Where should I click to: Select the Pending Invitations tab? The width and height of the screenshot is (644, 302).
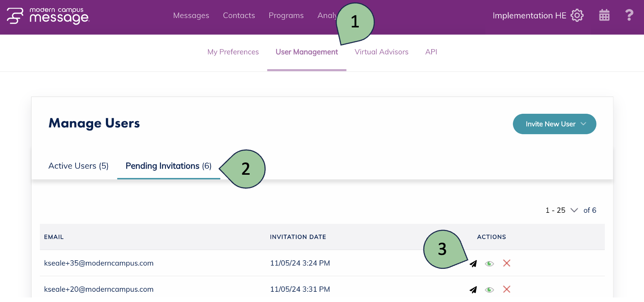point(168,166)
